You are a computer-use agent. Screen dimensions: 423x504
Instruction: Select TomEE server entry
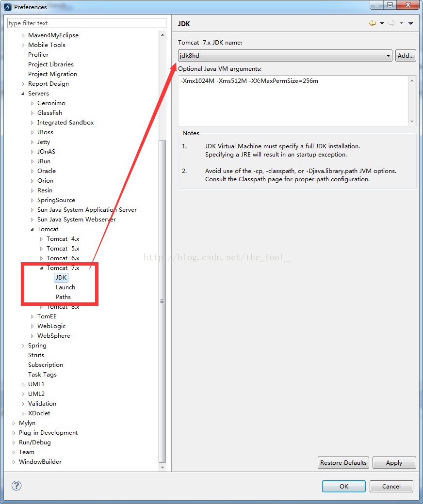(47, 316)
